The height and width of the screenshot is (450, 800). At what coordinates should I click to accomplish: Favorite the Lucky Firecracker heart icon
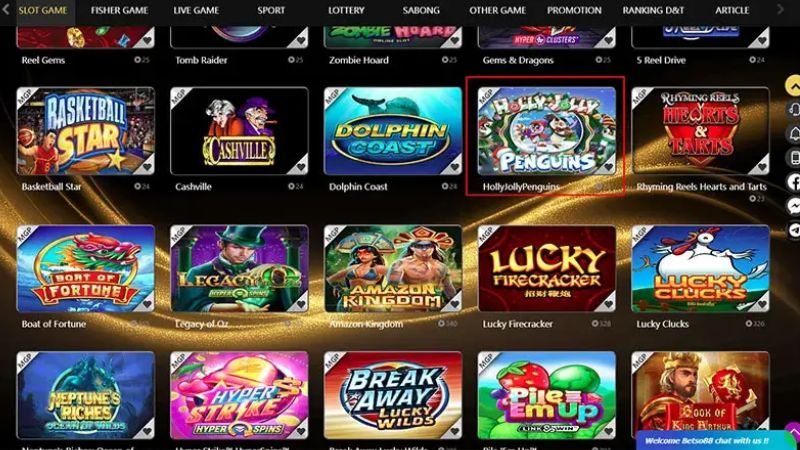point(608,304)
